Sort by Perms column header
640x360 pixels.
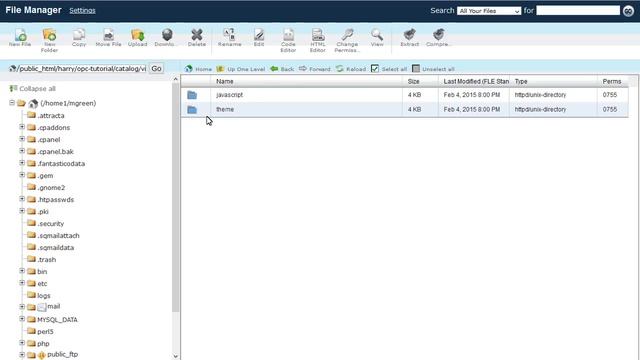point(611,82)
